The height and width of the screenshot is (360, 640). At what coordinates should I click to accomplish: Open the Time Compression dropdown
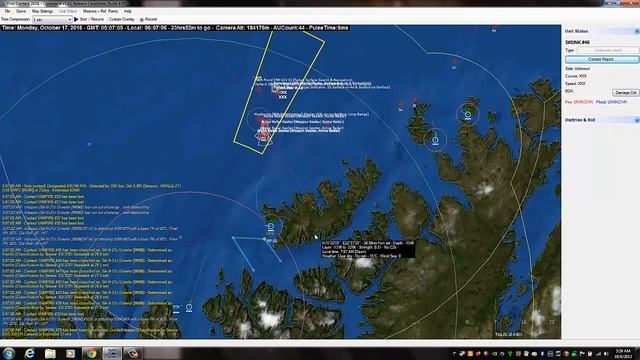[52, 19]
